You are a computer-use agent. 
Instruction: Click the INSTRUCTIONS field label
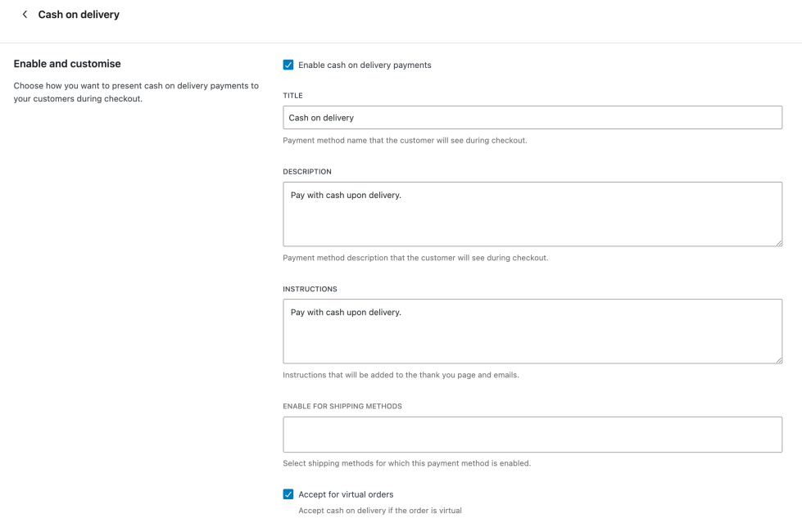[310, 289]
